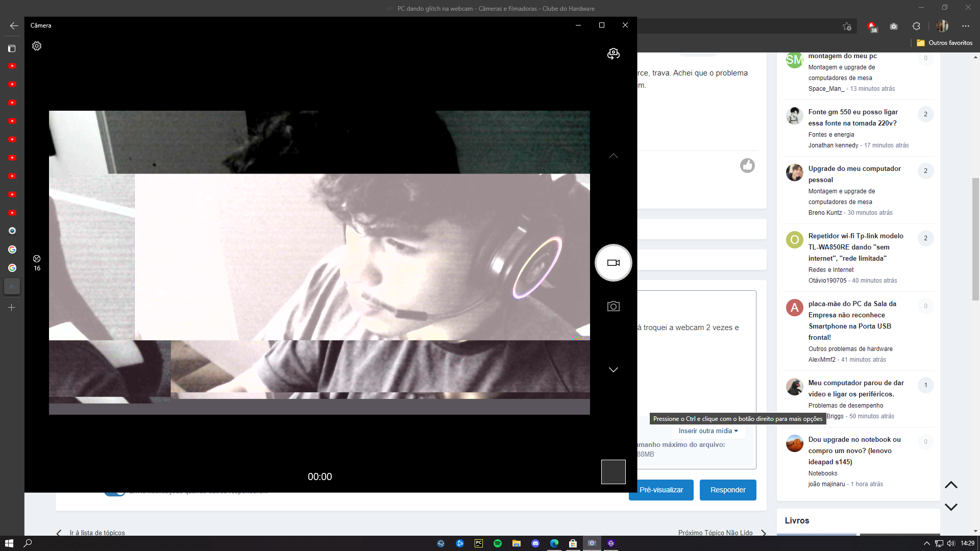Click the Notebooks category link
The image size is (980, 551).
coord(823,473)
